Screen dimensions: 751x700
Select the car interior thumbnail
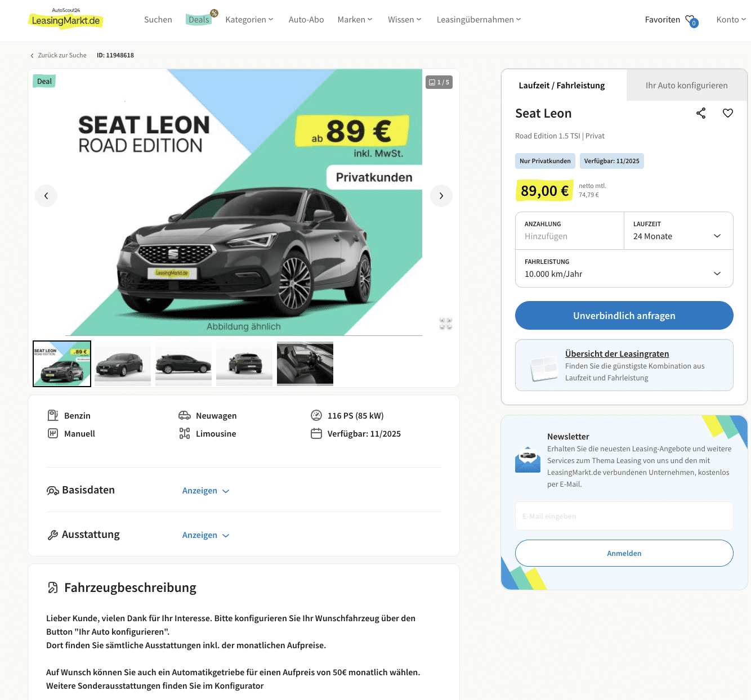pos(305,364)
